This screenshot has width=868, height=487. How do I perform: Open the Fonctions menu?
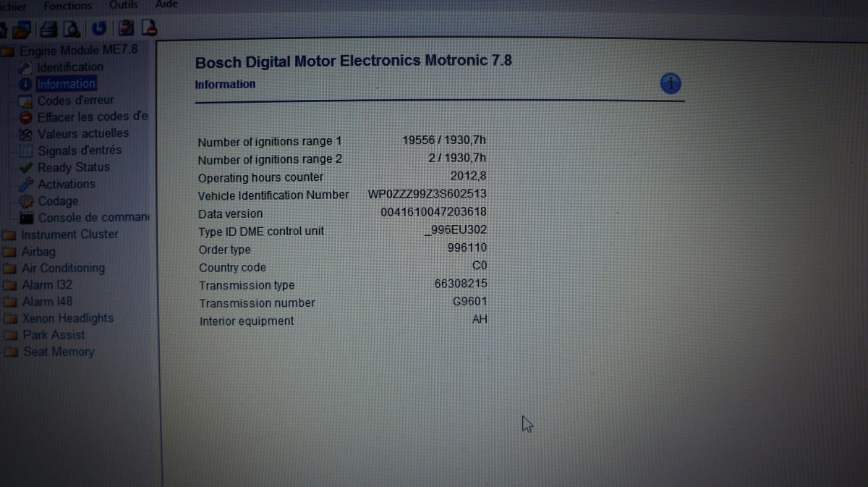[x=67, y=6]
